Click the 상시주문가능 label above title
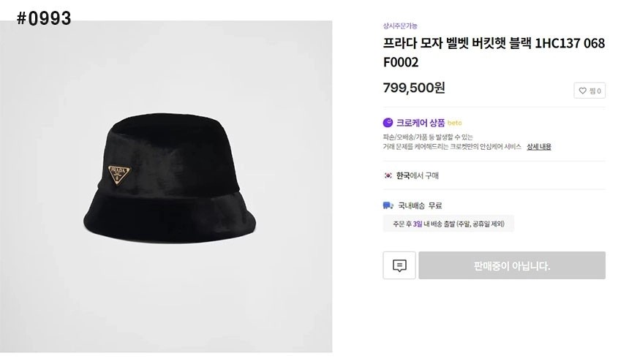Screen dimensions: 629x364 (x=400, y=26)
